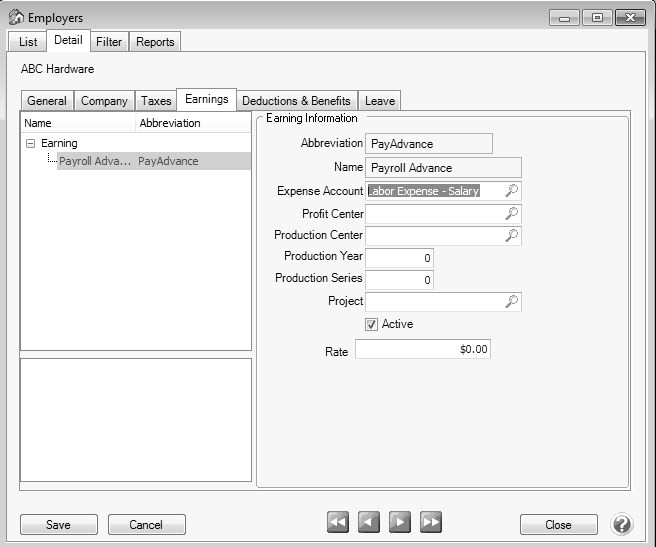Image resolution: width=656 pixels, height=547 pixels.
Task: Go to the first record
Action: coord(338,523)
